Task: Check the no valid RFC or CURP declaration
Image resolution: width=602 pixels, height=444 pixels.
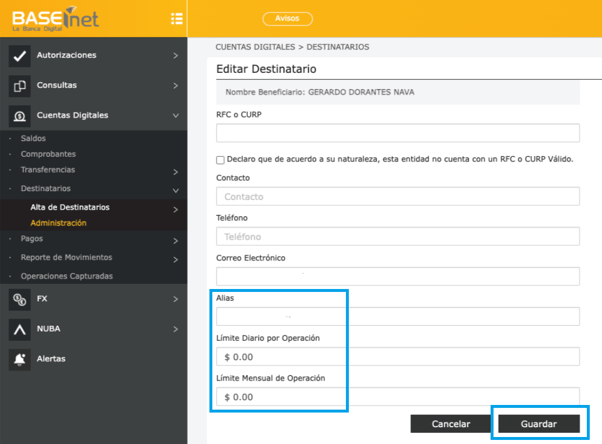Action: 221,160
